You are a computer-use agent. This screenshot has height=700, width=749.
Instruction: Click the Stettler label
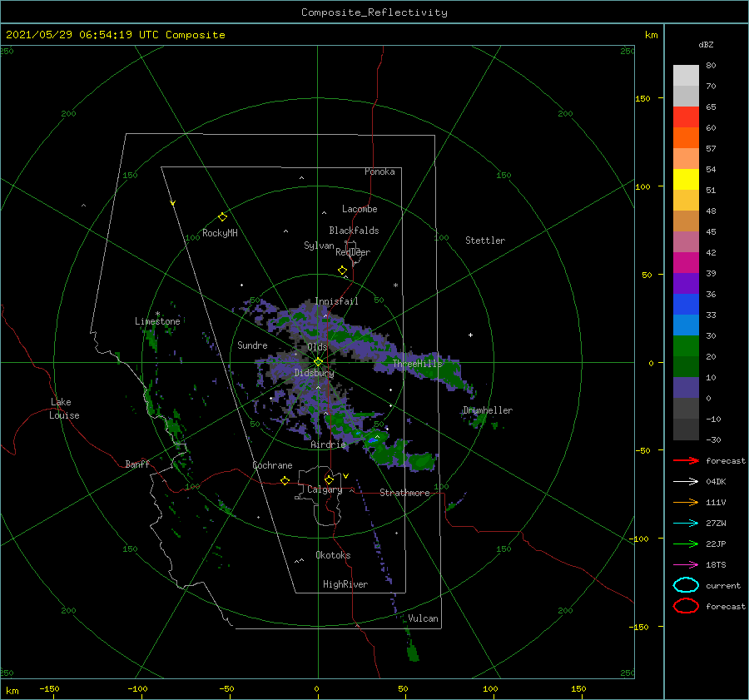point(485,241)
